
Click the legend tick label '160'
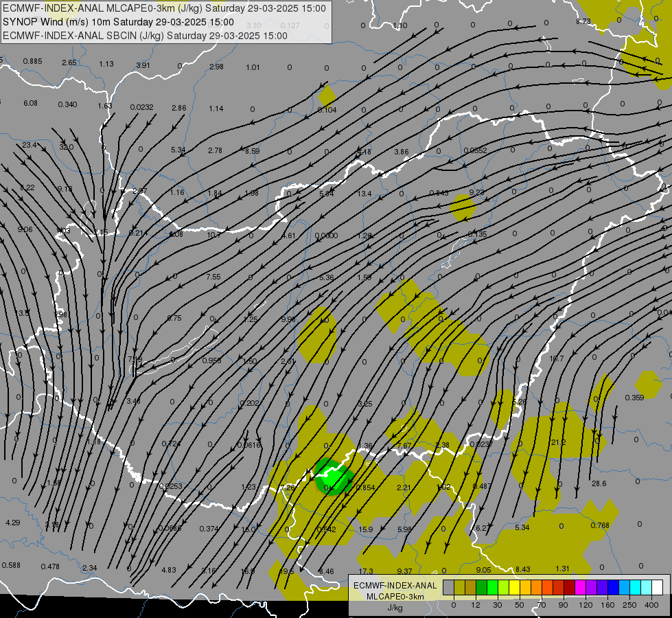607,605
